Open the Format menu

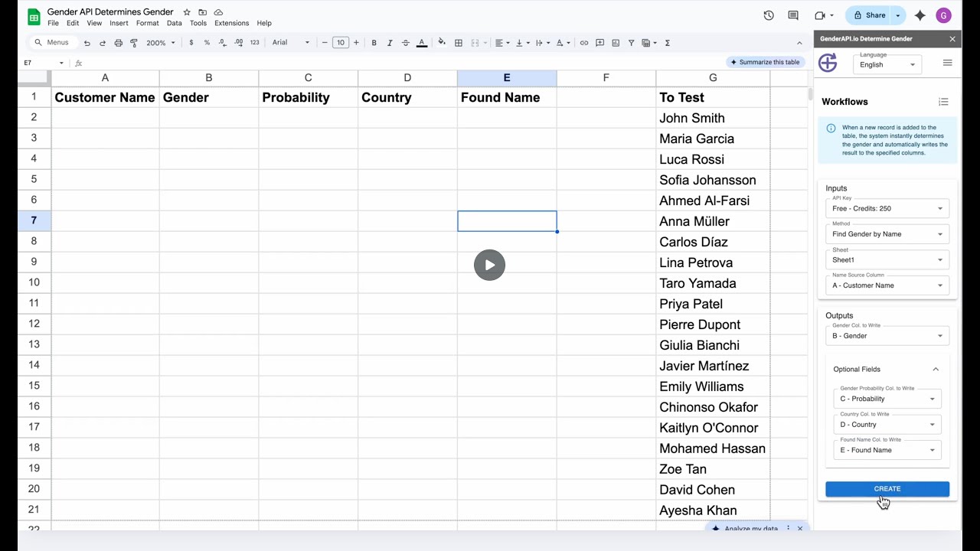pyautogui.click(x=147, y=23)
